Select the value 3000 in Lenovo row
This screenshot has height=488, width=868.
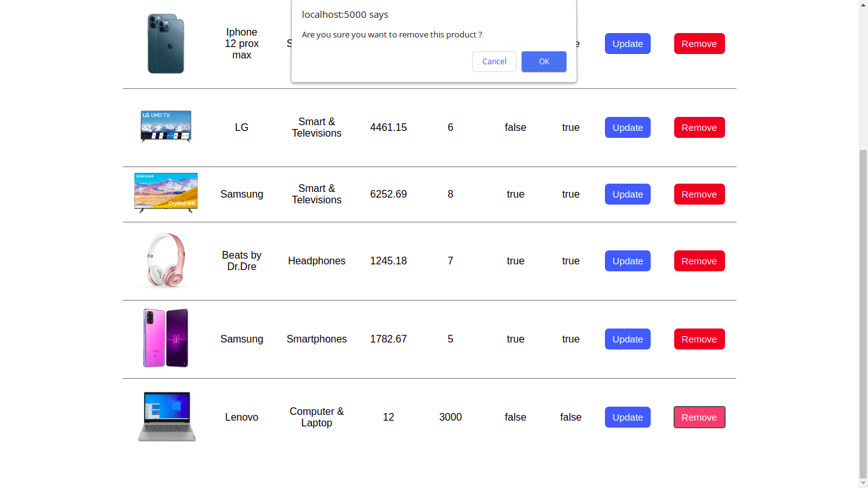451,417
